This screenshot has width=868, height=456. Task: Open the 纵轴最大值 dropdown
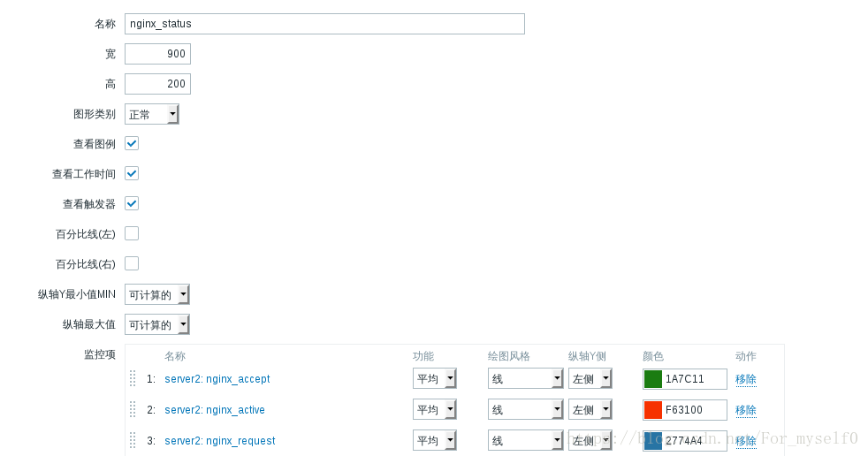pos(157,324)
